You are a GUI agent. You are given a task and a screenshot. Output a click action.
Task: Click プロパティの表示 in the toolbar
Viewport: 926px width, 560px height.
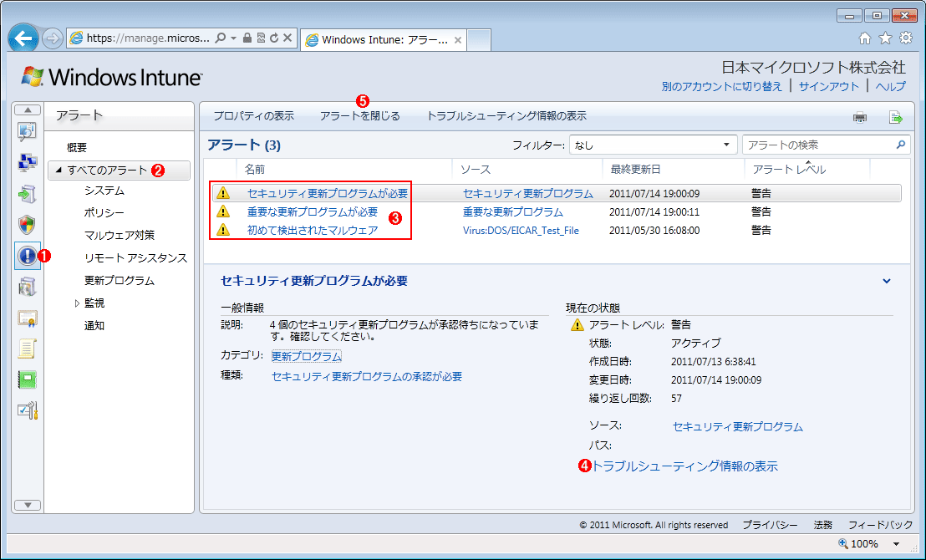coord(253,116)
